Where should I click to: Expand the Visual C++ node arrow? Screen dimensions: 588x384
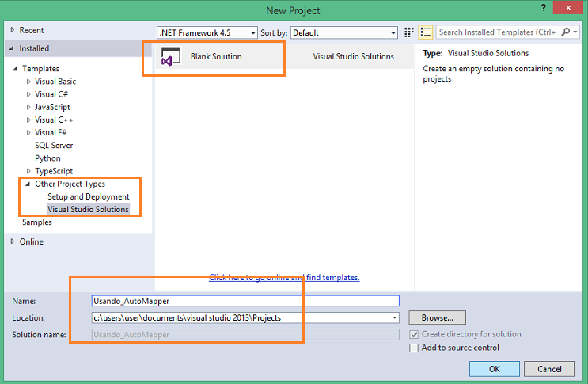28,120
